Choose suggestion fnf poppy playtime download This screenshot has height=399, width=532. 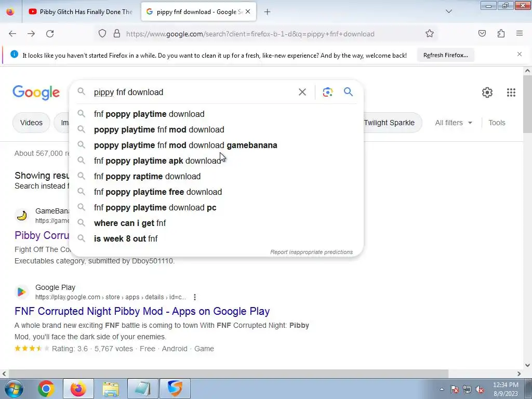coord(216,114)
